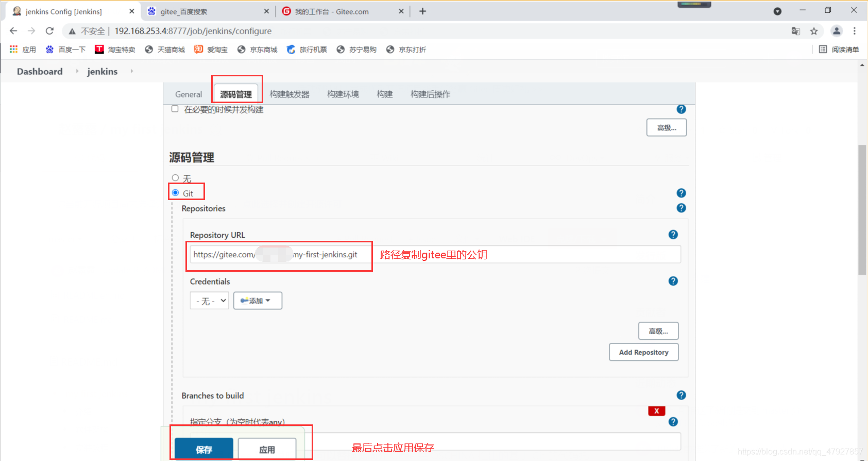868x461 pixels.
Task: Click help icon beside Repositories
Action: pyautogui.click(x=681, y=208)
